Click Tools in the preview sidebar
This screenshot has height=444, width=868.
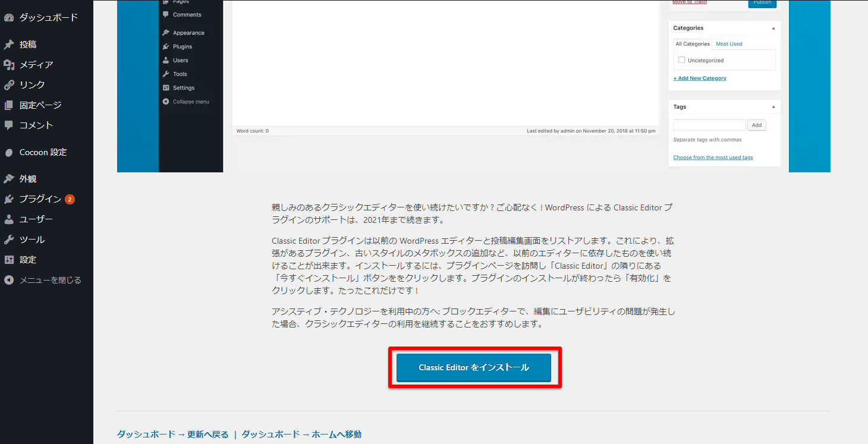(x=180, y=74)
